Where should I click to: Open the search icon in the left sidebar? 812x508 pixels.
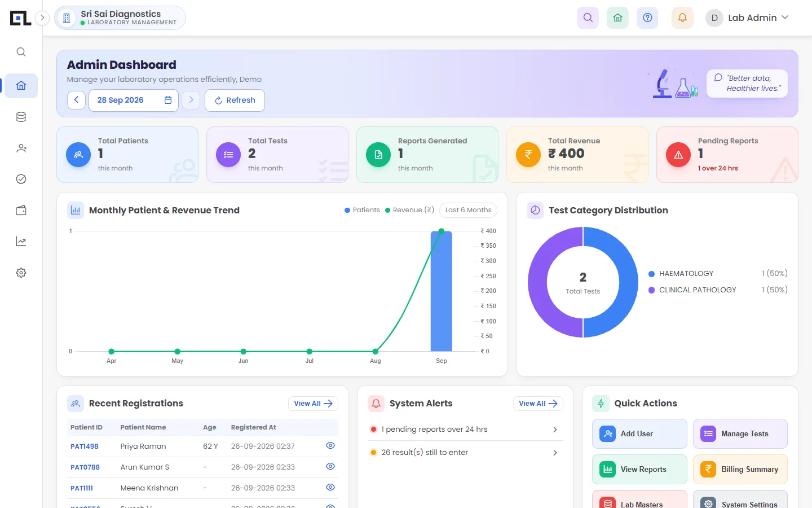pyautogui.click(x=21, y=52)
